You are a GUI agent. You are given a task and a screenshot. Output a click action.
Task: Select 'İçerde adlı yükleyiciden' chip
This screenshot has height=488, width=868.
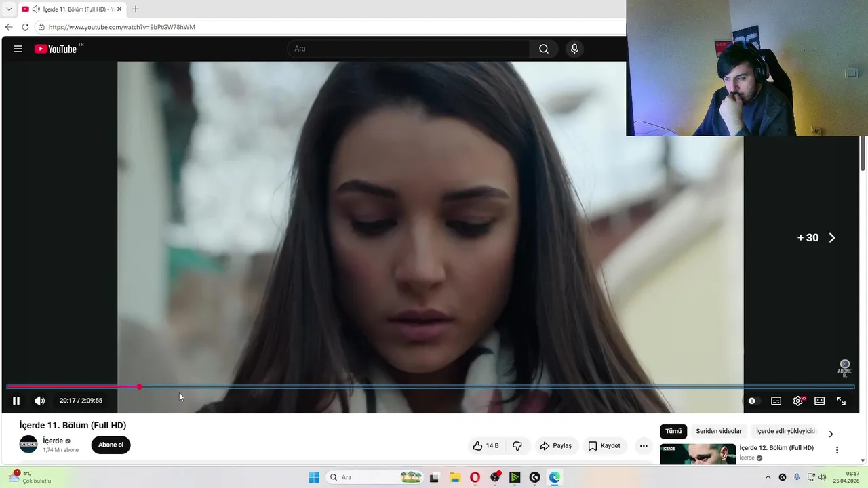787,431
